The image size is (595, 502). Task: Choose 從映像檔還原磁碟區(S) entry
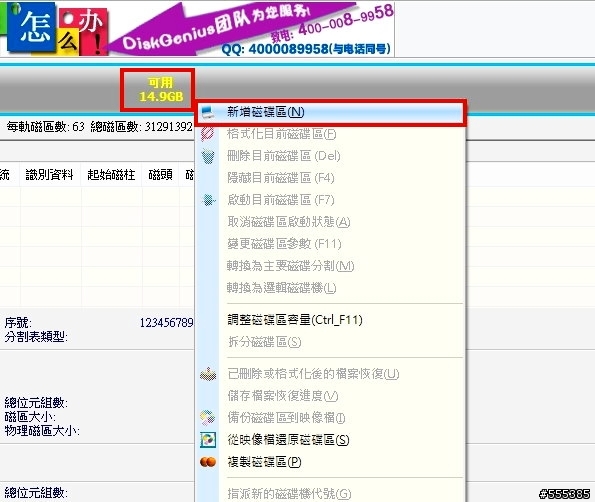pyautogui.click(x=288, y=440)
